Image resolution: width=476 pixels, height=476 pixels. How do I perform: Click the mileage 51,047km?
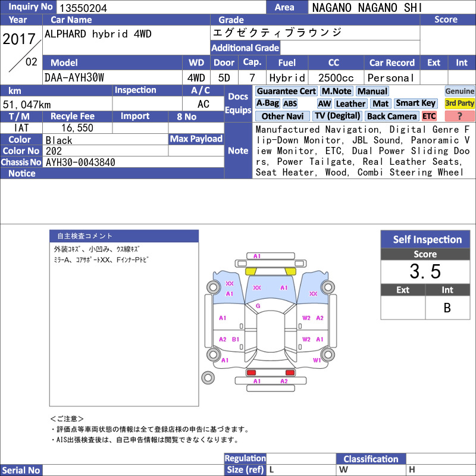point(27,105)
